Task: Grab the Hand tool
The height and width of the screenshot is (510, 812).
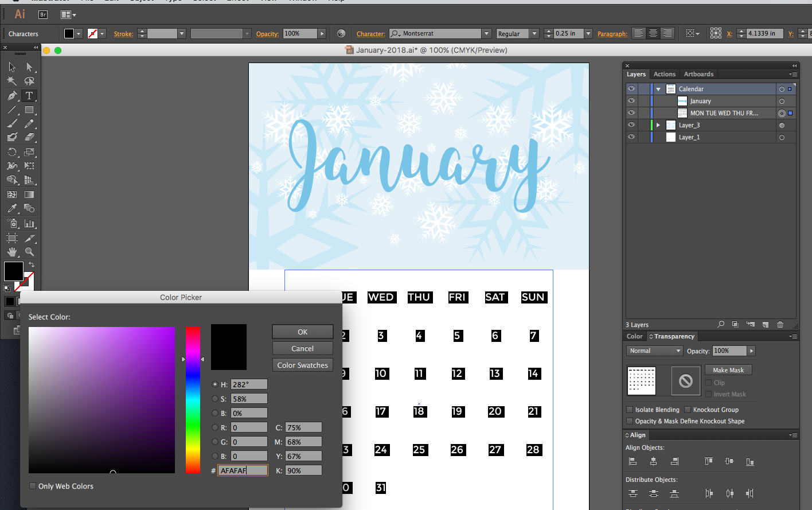Action: point(11,251)
